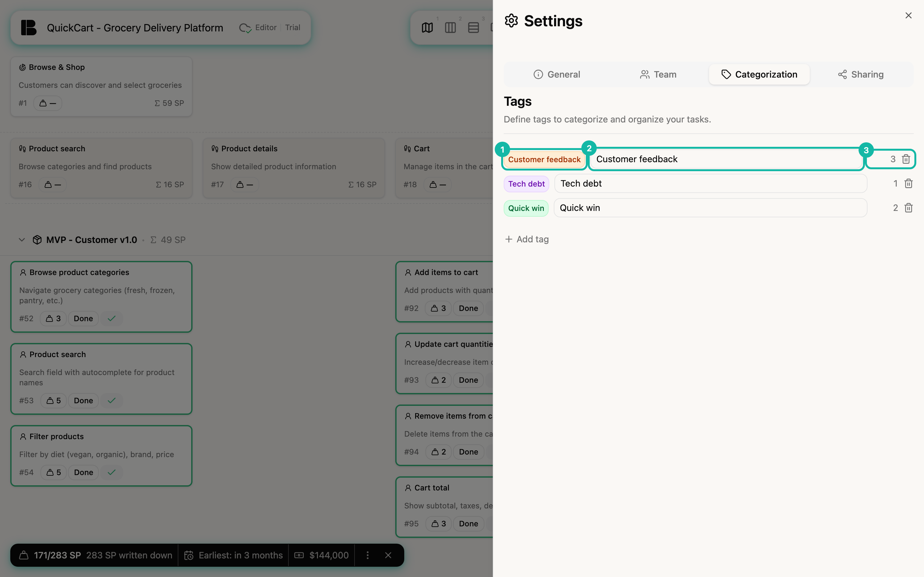Open Done status dropdown on Add items to cart
Screen dimensions: 924x577
[x=468, y=308]
